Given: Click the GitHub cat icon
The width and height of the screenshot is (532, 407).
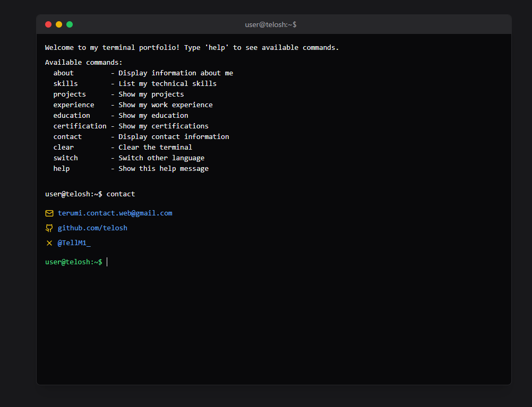Looking at the screenshot, I should point(49,228).
